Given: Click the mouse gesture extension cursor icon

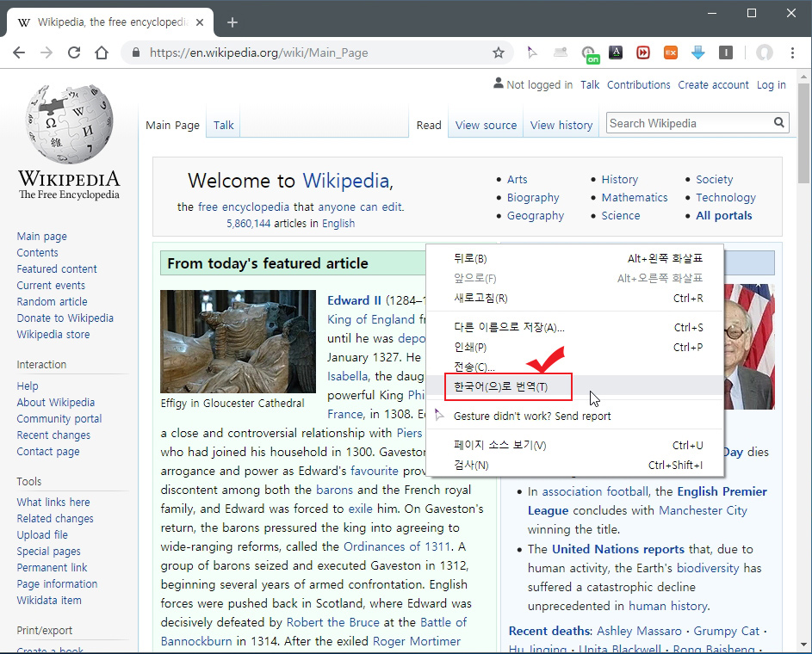Looking at the screenshot, I should [x=532, y=52].
